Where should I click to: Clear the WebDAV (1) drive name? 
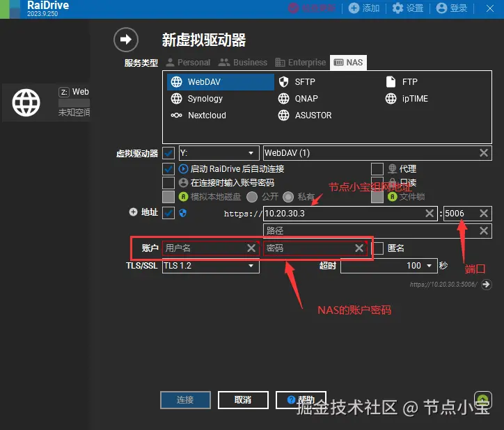(x=484, y=153)
